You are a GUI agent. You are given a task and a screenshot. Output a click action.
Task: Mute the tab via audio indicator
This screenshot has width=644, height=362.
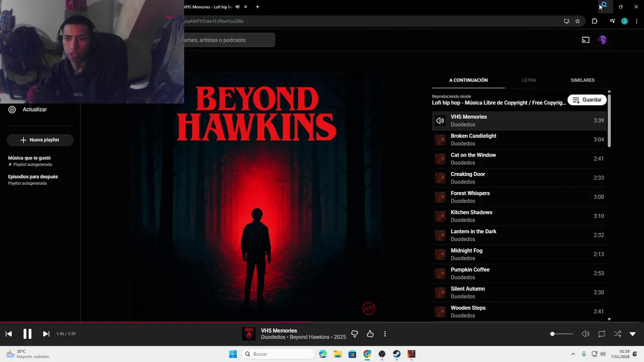tap(237, 7)
